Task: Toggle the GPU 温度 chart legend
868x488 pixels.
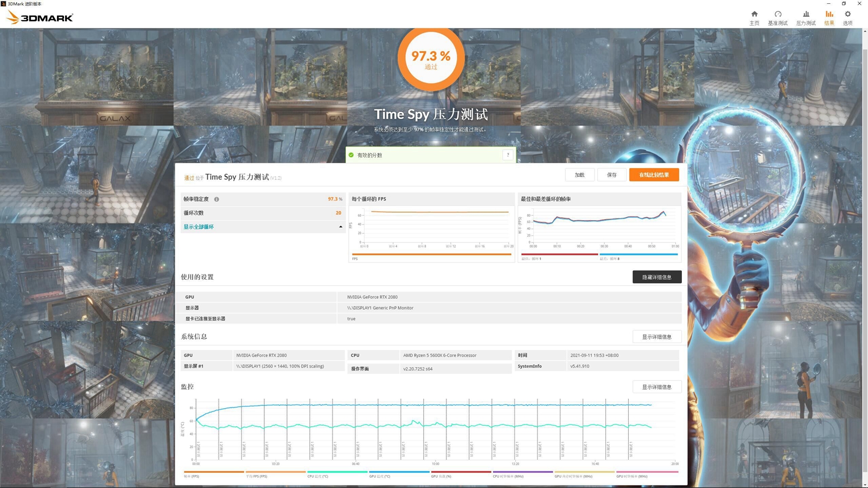Action: (x=380, y=476)
